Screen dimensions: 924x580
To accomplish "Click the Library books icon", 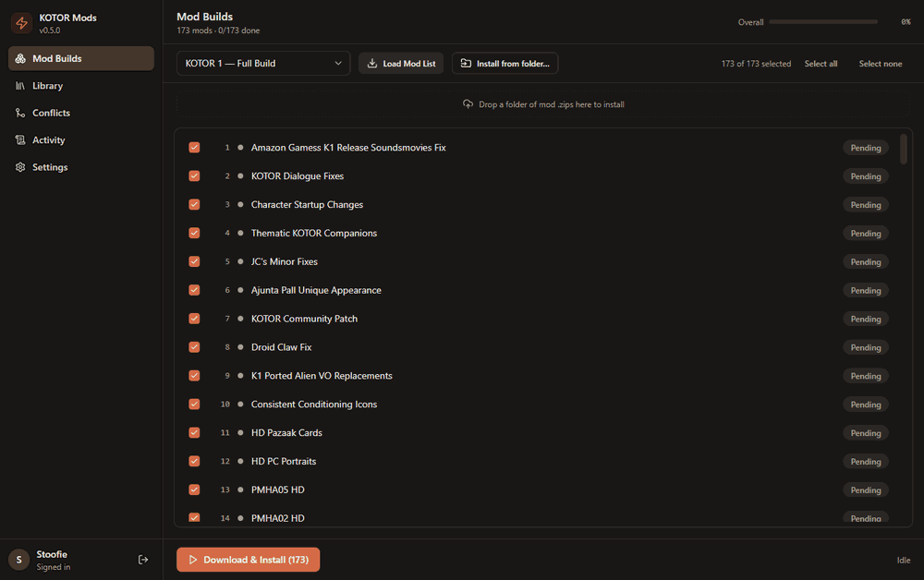I will (x=20, y=86).
